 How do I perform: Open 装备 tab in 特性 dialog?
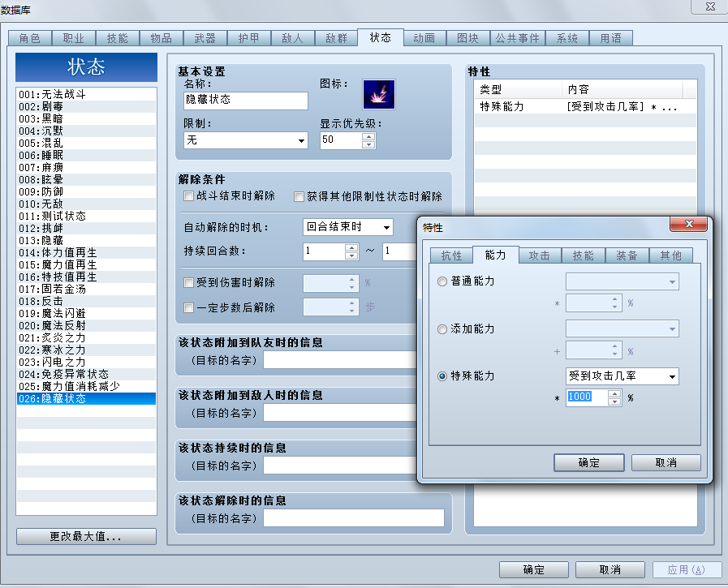click(627, 255)
